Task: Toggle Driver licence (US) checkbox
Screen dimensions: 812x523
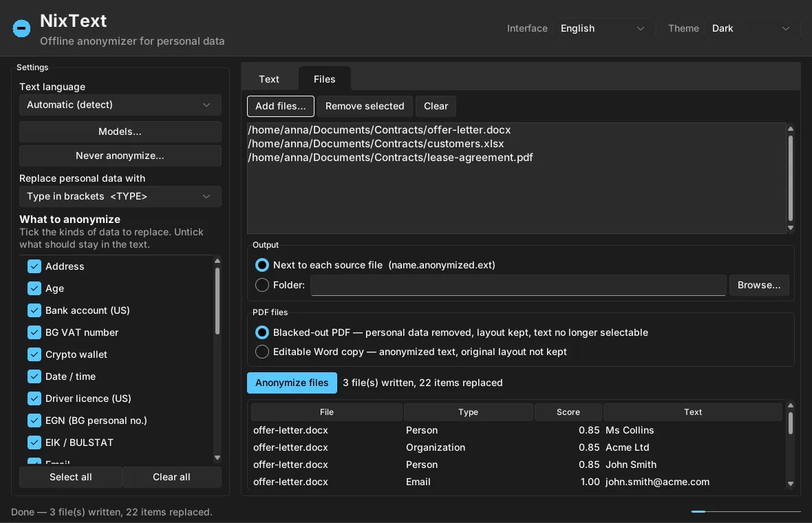Action: 34,398
